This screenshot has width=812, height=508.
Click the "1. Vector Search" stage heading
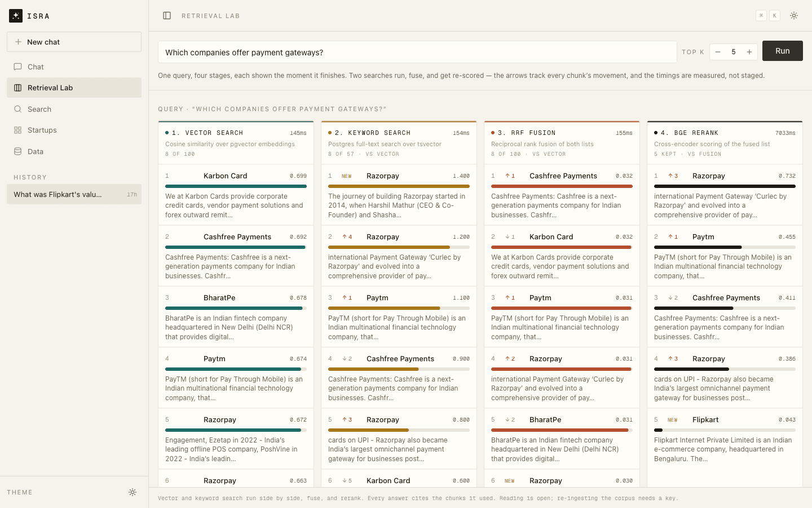coord(208,133)
